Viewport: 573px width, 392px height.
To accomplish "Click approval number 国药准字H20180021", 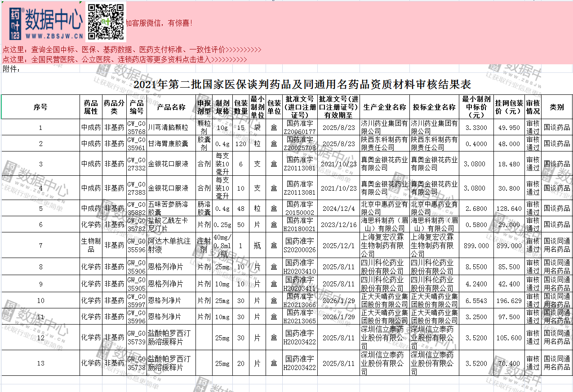I will point(300,224).
